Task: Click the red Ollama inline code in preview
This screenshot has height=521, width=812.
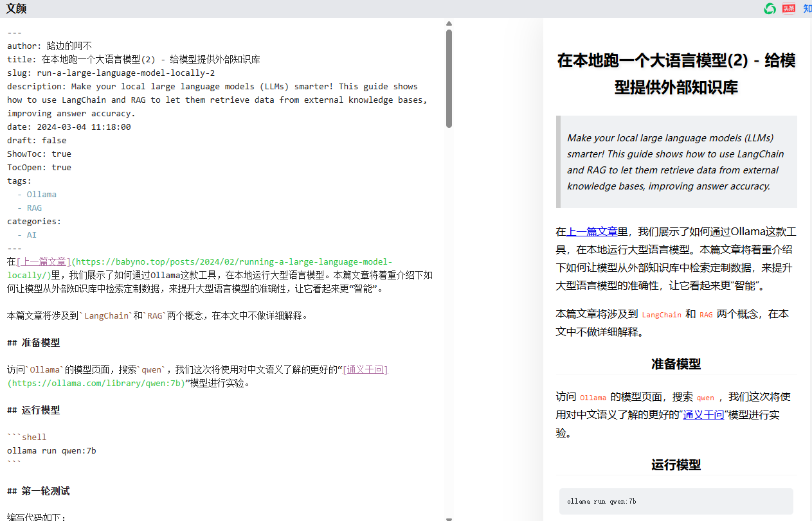Action: tap(593, 398)
